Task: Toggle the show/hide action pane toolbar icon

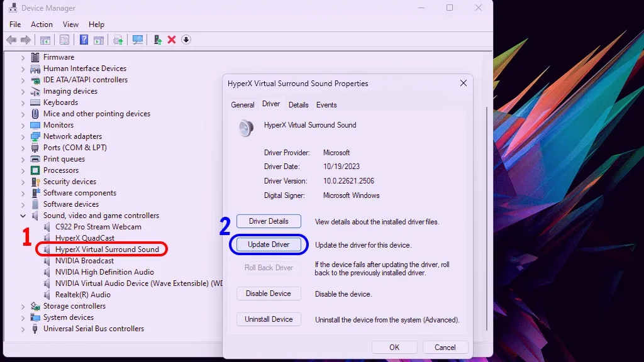Action: 99,40
